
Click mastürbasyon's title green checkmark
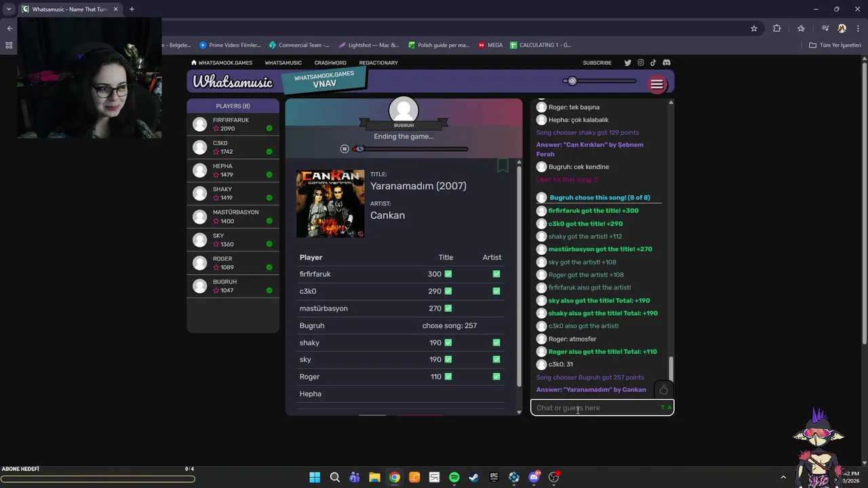click(448, 308)
